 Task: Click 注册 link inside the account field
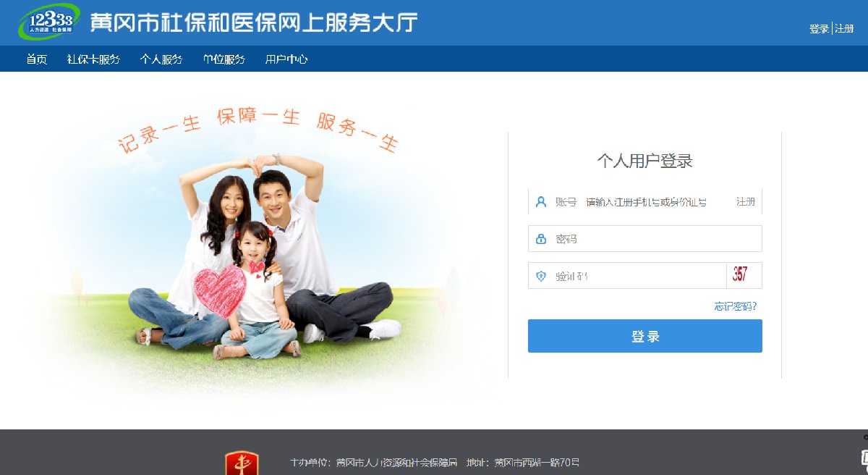coord(746,202)
